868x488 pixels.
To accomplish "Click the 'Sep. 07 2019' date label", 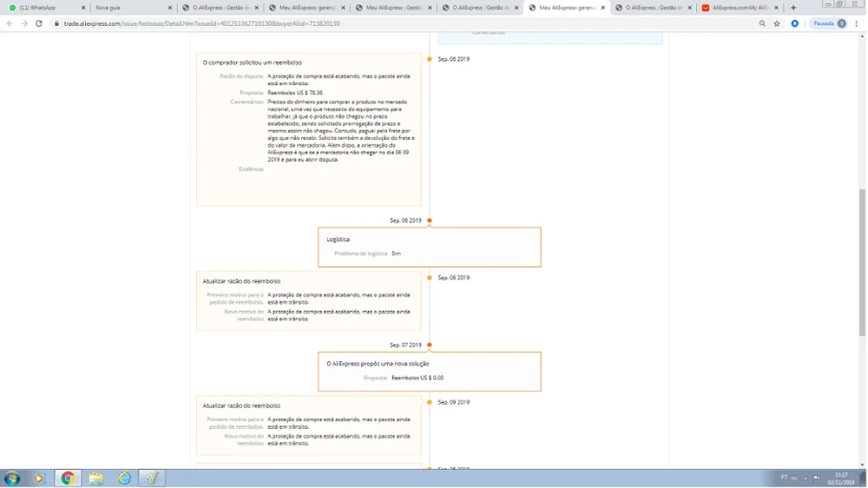I will coord(405,345).
